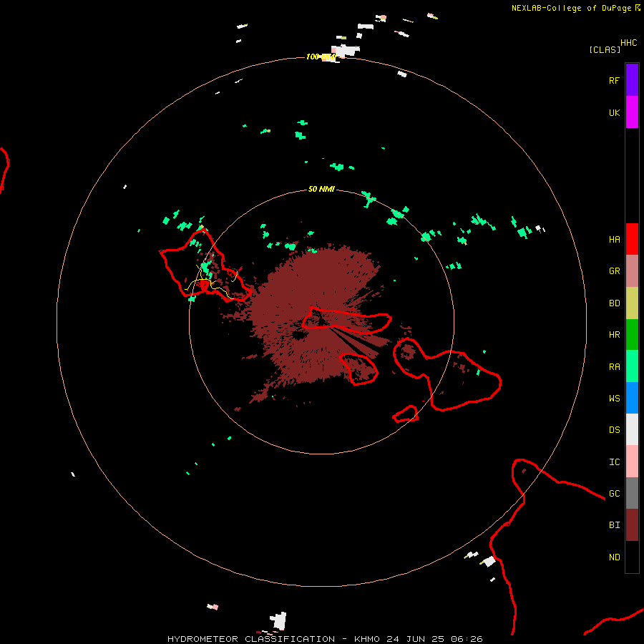This screenshot has height=644, width=644.
Task: Click the GR legend label
Action: tap(614, 271)
